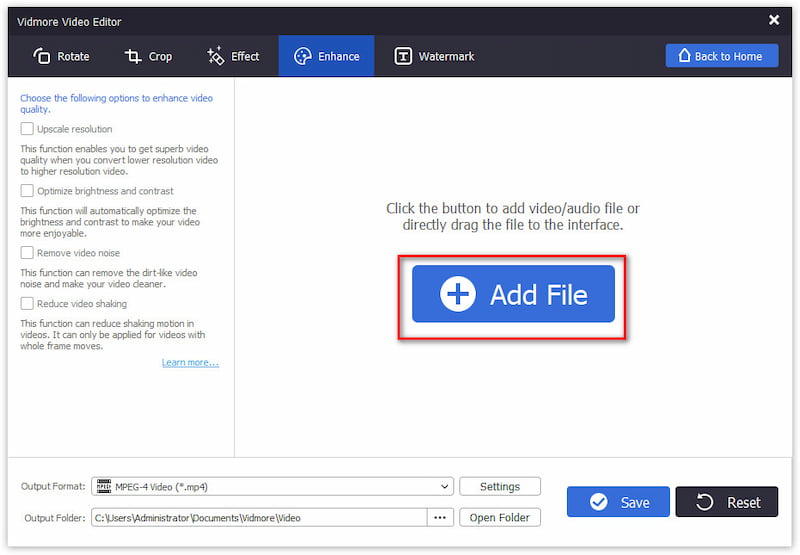
Task: Open the output format Settings button
Action: pos(499,487)
